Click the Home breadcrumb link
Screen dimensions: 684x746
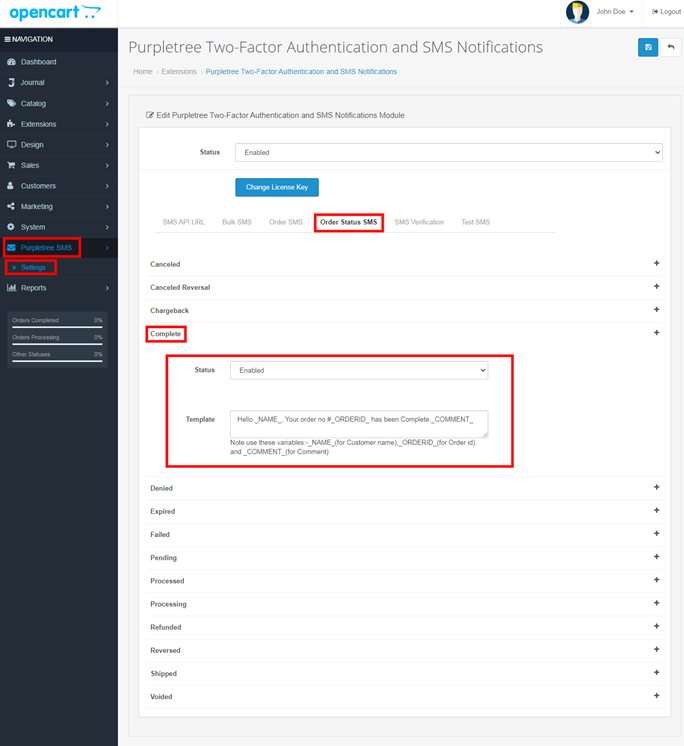pos(143,71)
